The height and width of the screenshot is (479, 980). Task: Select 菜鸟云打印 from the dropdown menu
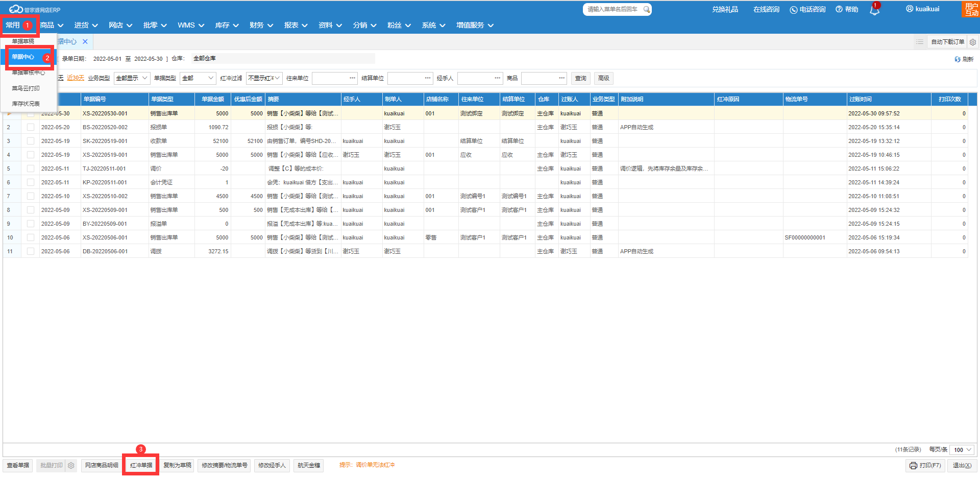pyautogui.click(x=26, y=88)
